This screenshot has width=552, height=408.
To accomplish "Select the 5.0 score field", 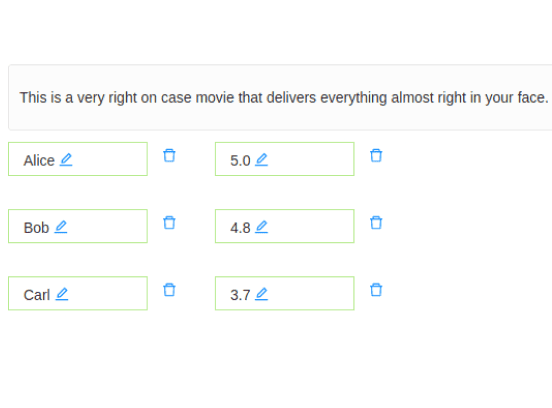I will [x=284, y=159].
